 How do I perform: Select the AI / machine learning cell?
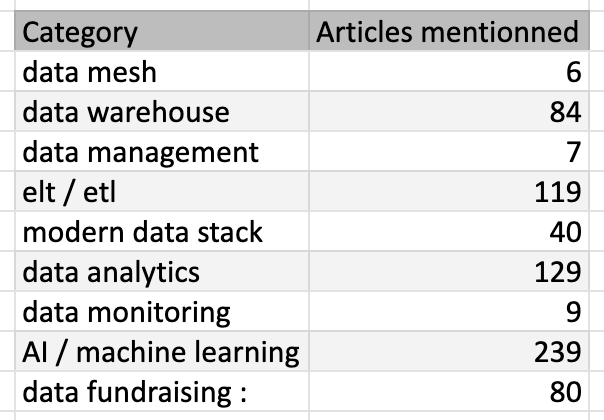(160, 352)
